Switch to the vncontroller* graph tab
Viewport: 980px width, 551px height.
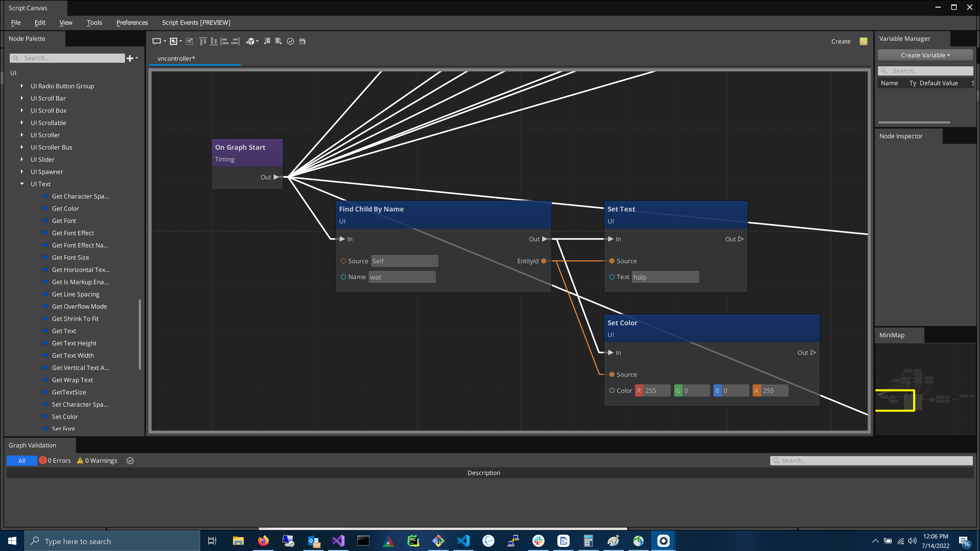pos(176,59)
